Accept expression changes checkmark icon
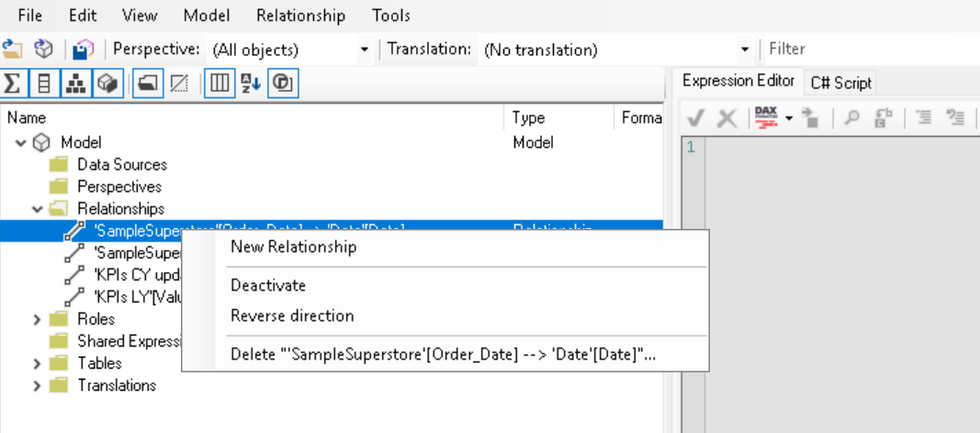 click(x=696, y=118)
